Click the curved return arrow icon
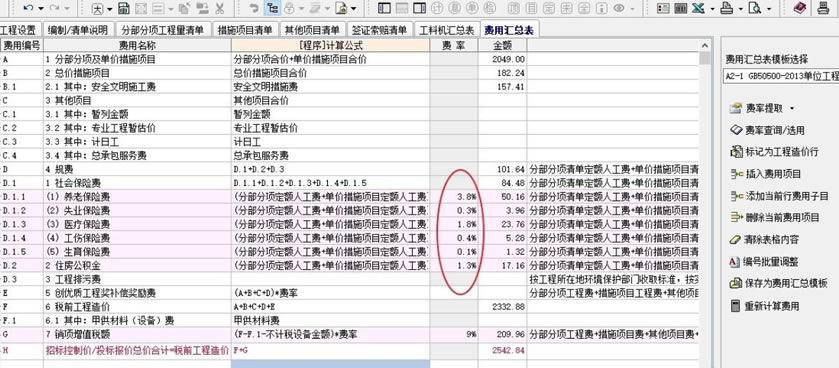The image size is (839, 368). (x=255, y=8)
